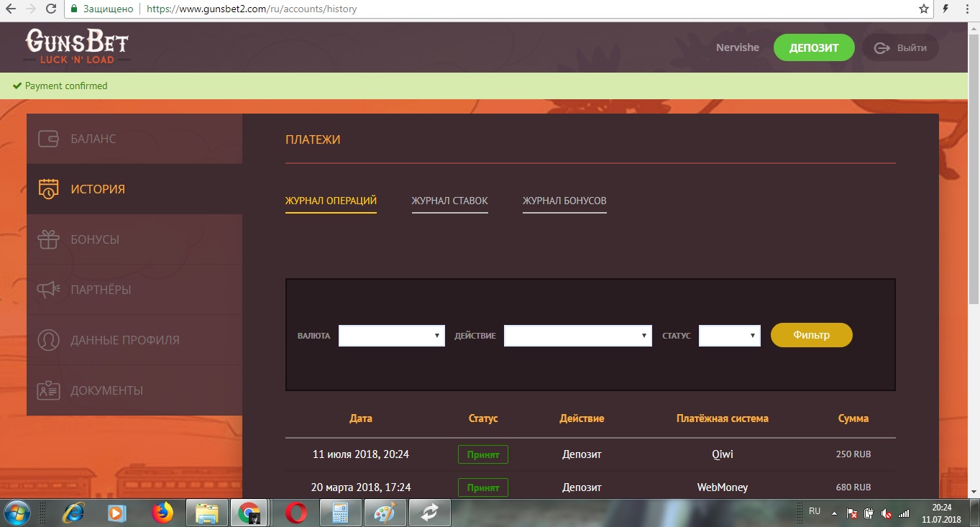Open Баланс in the sidebar menu
Image resolution: width=980 pixels, height=527 pixels.
pos(134,139)
